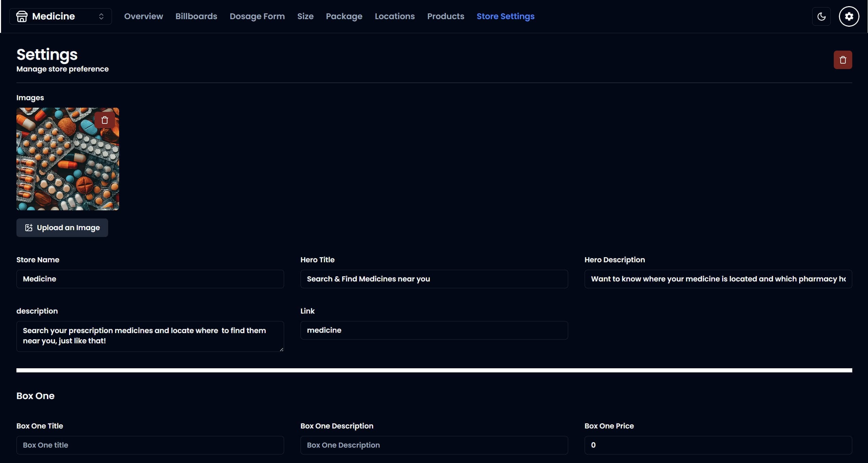
Task: Open the Billboards tab
Action: pyautogui.click(x=196, y=16)
